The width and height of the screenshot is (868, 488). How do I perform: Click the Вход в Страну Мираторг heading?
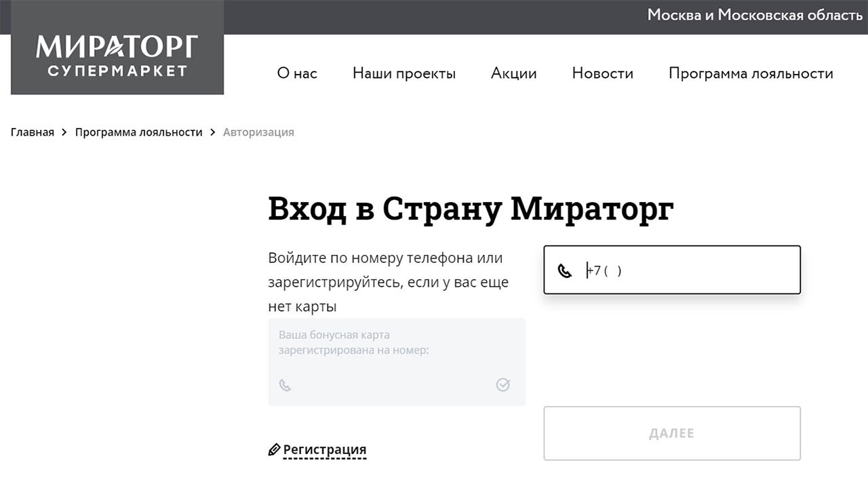[x=471, y=209]
